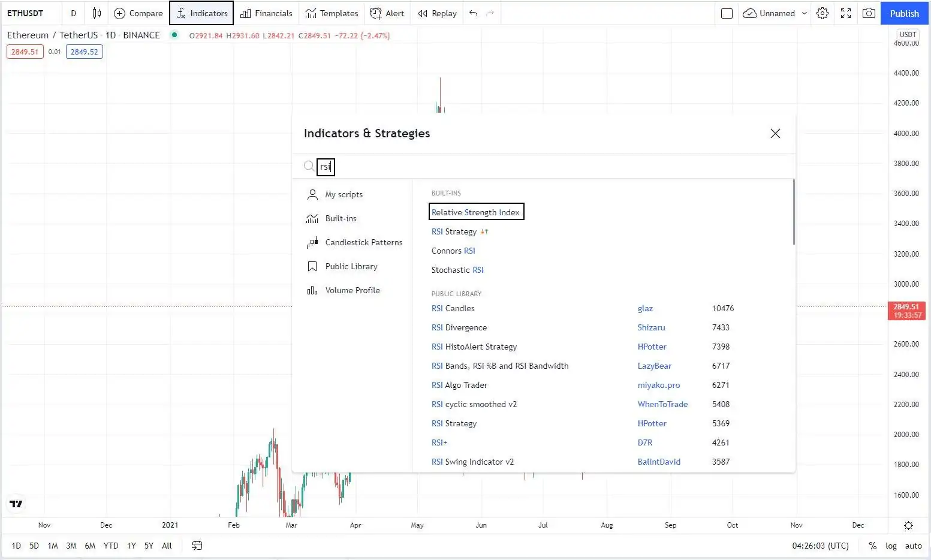Image resolution: width=931 pixels, height=560 pixels.
Task: Change the ETHUSDT symbol
Action: [25, 13]
